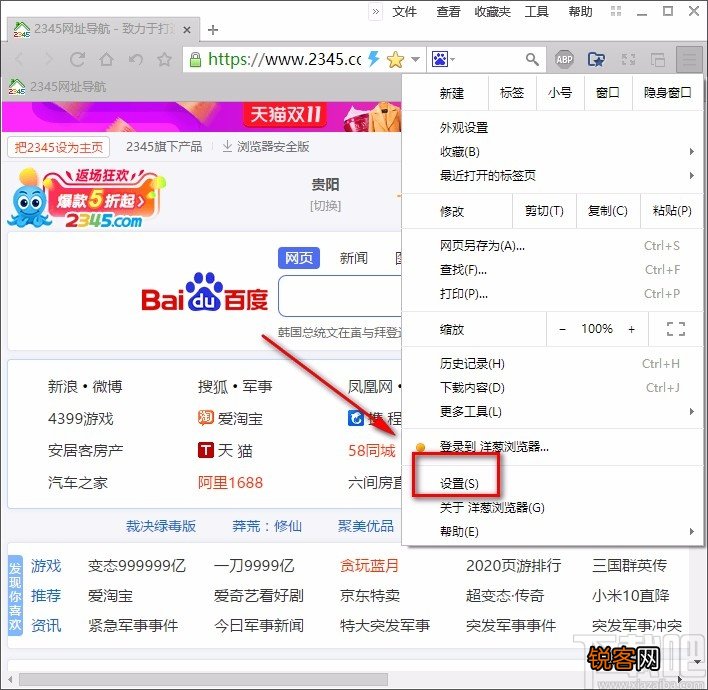Select the 新闻 search tab
Viewport: 708px width, 690px height.
[x=354, y=258]
